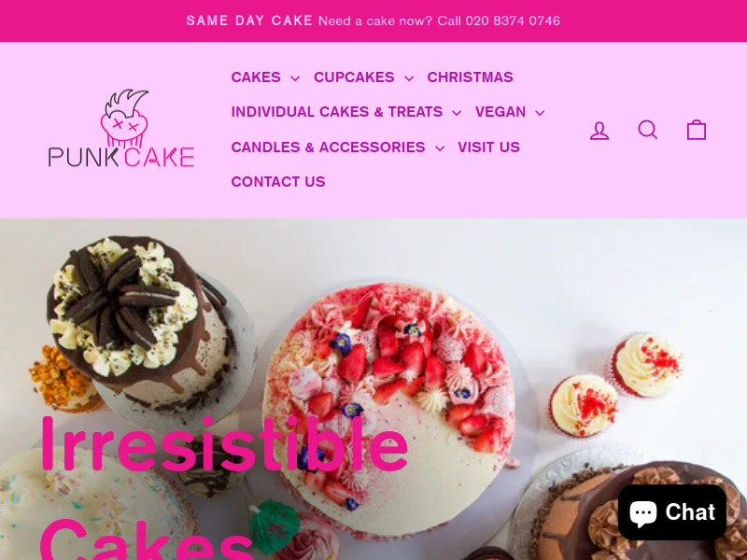This screenshot has width=747, height=560.
Task: Open the shopping cart bag icon
Action: (x=697, y=130)
